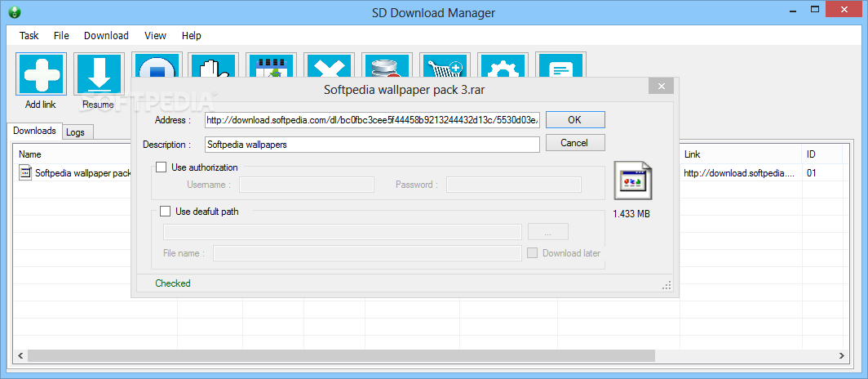The image size is (868, 379).
Task: Open the Help menu
Action: [x=192, y=35]
